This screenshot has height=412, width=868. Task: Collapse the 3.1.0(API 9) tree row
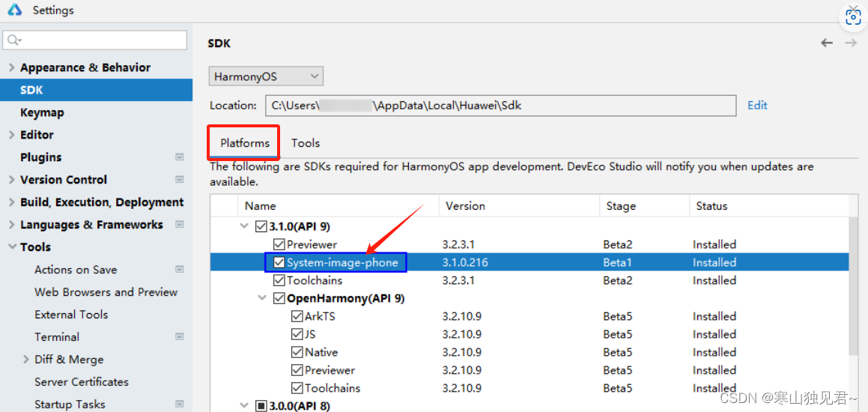pos(244,226)
